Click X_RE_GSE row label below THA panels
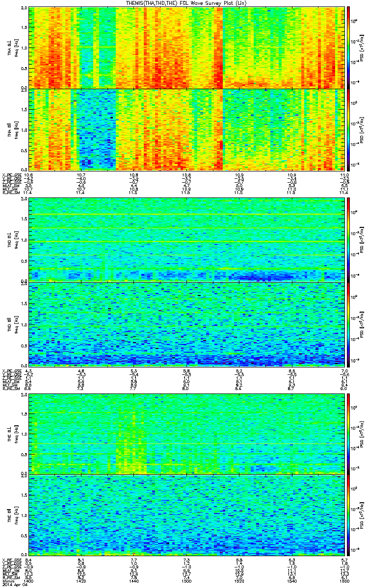This screenshot has height=588, width=368. tap(11, 174)
